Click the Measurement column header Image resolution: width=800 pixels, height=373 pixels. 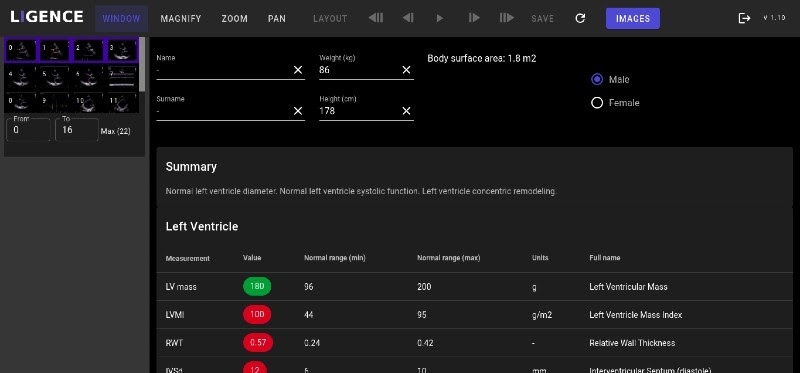[x=188, y=259]
